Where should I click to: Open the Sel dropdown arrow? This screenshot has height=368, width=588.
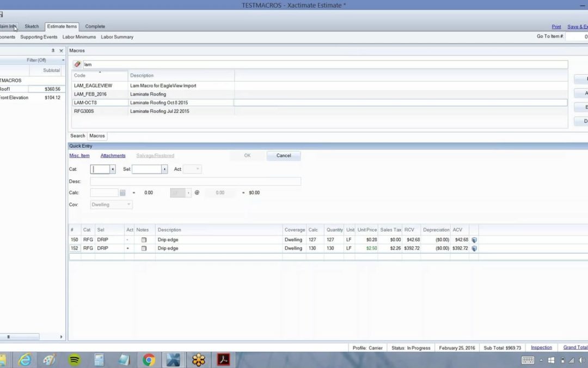164,170
